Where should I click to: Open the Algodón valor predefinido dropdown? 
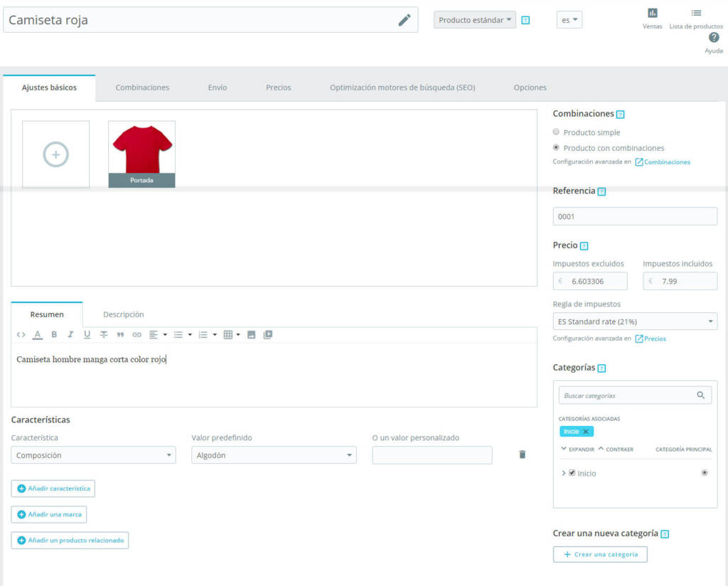[x=274, y=455]
